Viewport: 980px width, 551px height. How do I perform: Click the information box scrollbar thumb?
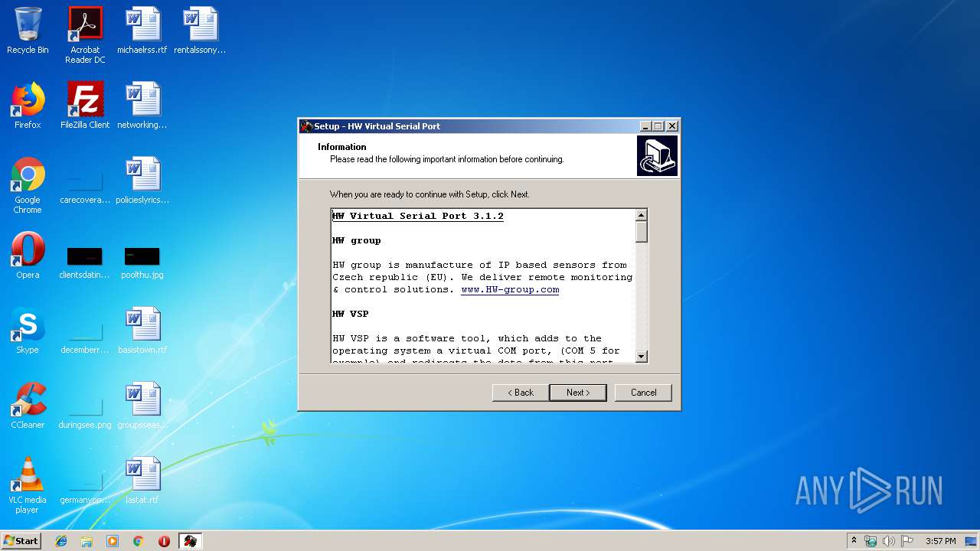point(642,232)
